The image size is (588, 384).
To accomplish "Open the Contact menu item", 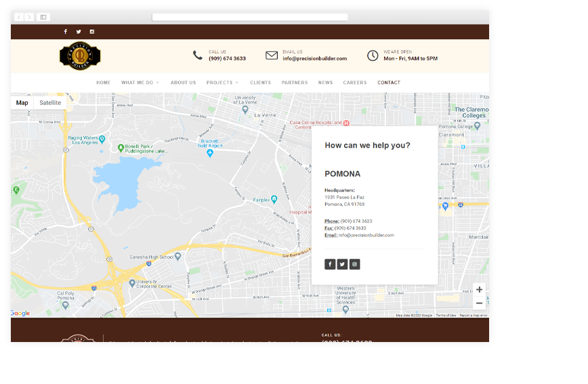I will coord(389,83).
